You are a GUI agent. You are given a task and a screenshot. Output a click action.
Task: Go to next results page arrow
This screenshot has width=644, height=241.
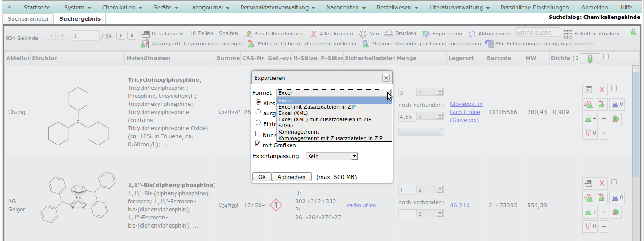coord(120,35)
